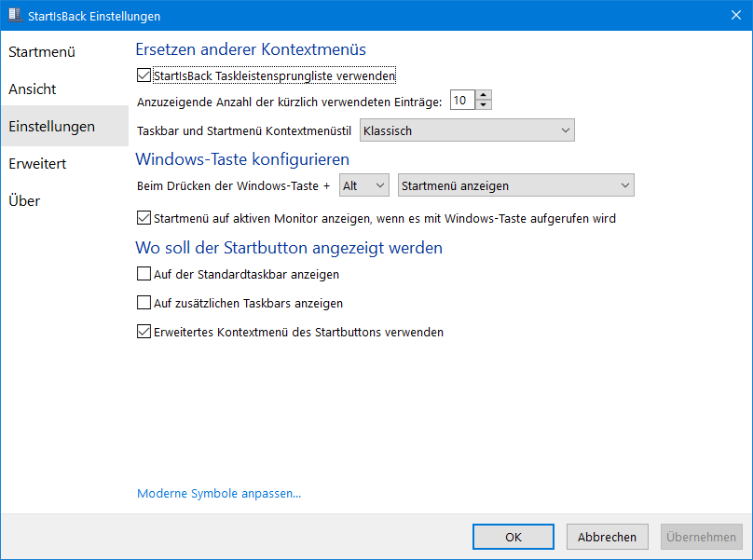The height and width of the screenshot is (560, 753).
Task: Expand the Alt modifier key dropdown
Action: click(364, 185)
